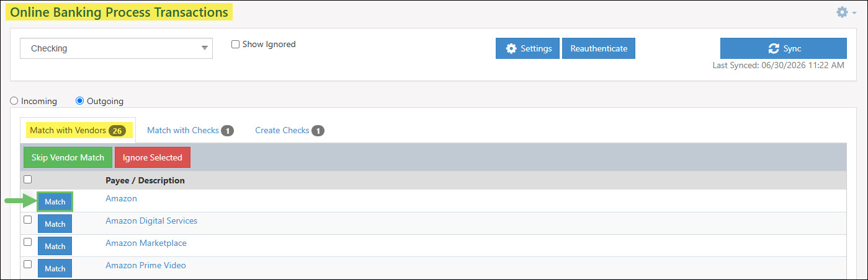Tick the checkbox for Amazon Digital Services

[27, 220]
